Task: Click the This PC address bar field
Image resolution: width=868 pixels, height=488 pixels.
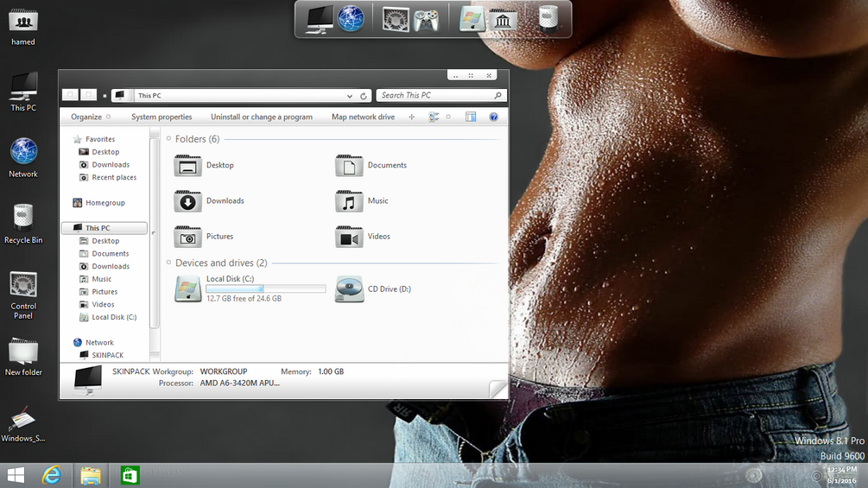Action: [x=241, y=96]
